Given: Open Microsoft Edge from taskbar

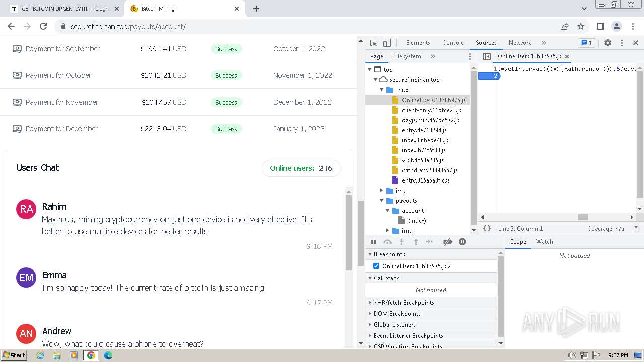Looking at the screenshot, I should (108, 355).
